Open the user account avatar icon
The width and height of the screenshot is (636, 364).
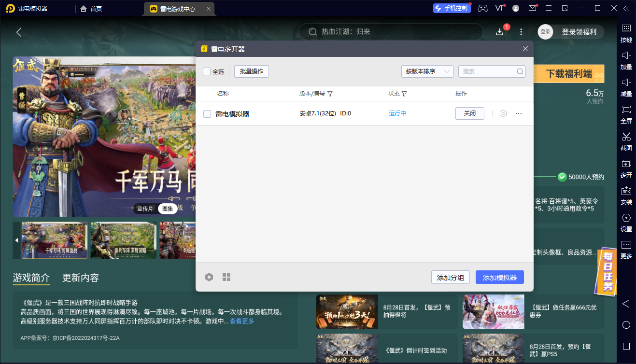click(516, 8)
